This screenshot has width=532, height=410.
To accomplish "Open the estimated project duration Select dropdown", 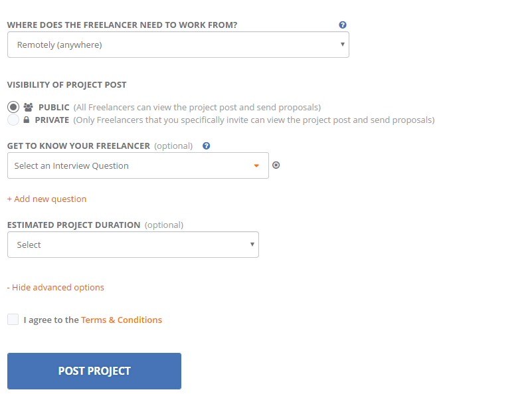I will tap(133, 245).
